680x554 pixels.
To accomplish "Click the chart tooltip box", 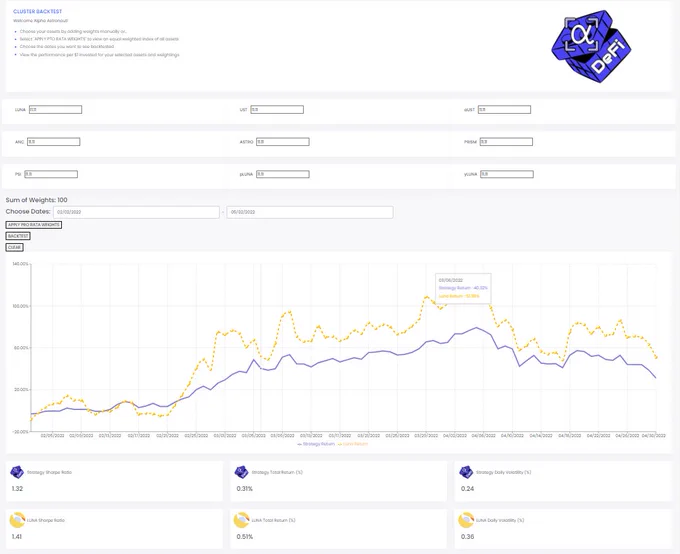I will [463, 288].
